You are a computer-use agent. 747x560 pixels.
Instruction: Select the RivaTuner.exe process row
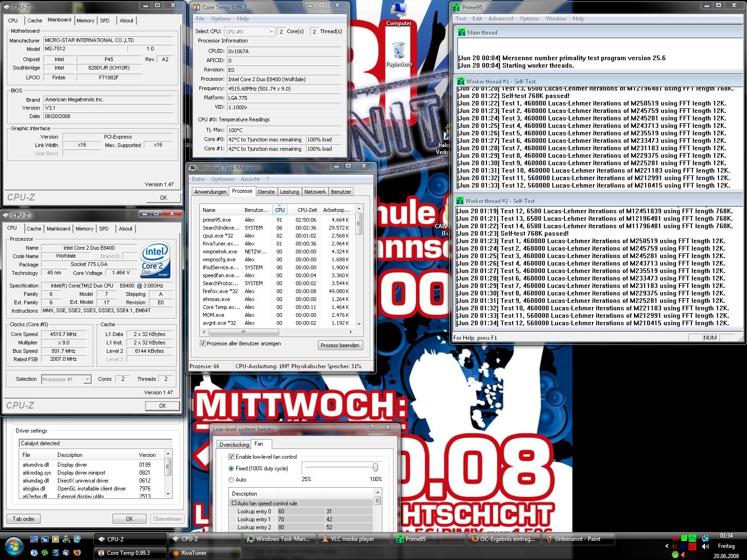pyautogui.click(x=277, y=244)
